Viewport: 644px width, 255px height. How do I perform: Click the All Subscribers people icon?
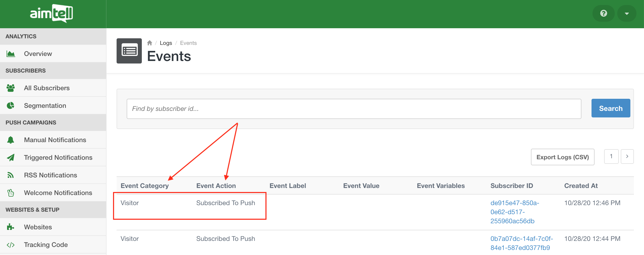click(x=11, y=88)
